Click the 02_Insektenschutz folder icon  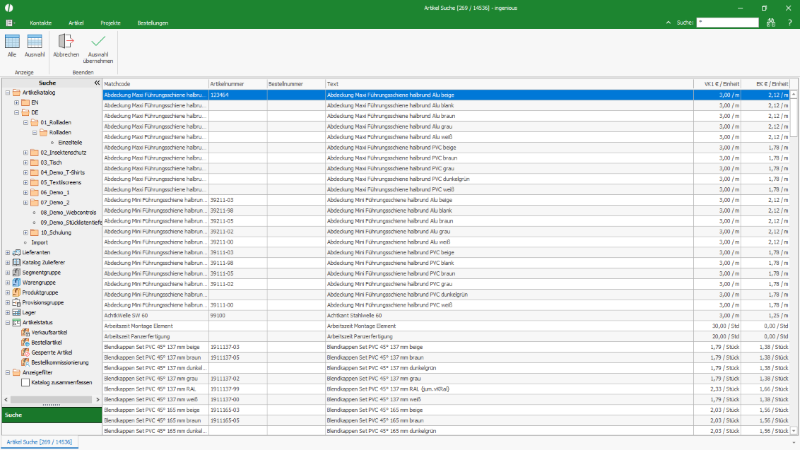point(34,153)
